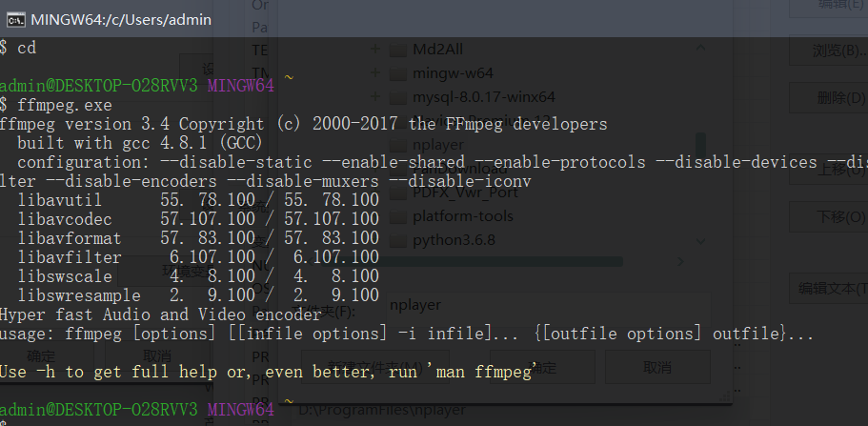Select the mysql-8.0.17-winx64 folder

click(x=483, y=97)
